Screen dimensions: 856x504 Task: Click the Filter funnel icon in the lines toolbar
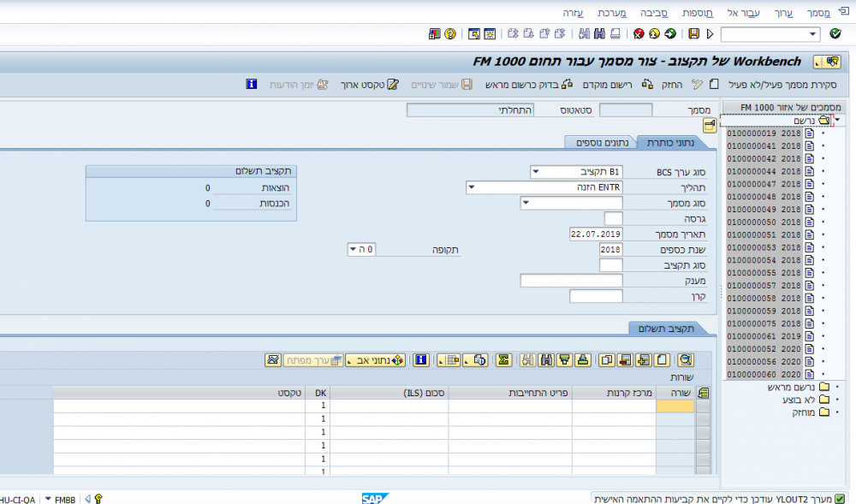pyautogui.click(x=564, y=360)
